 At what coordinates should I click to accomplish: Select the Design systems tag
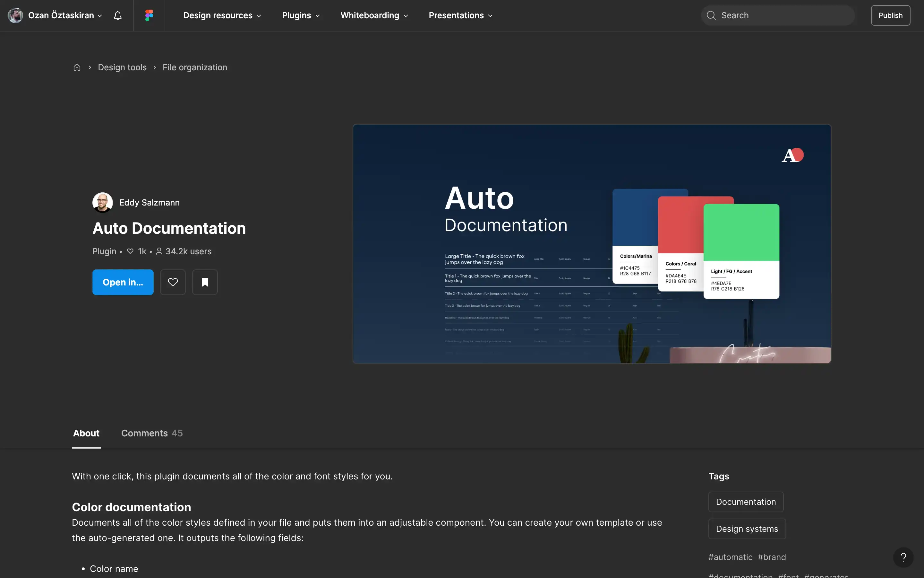(747, 529)
